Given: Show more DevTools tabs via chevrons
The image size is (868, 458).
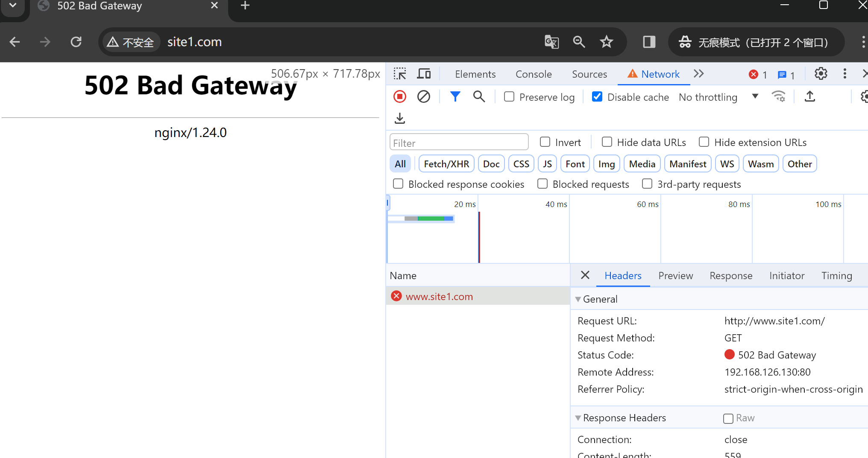Looking at the screenshot, I should (698, 74).
